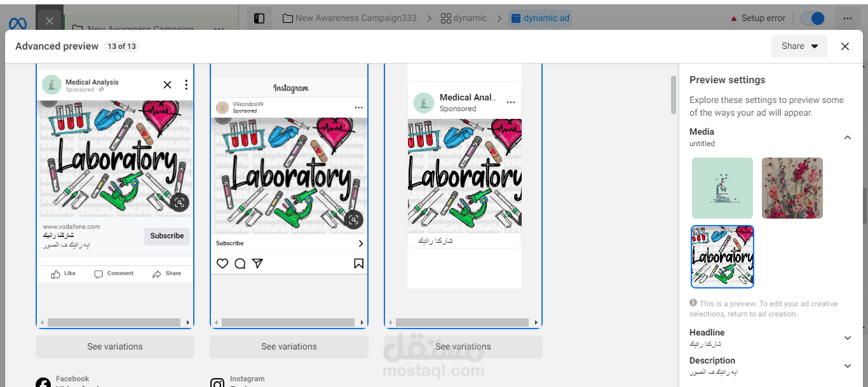The image size is (868, 387).
Task: Collapse the Media section
Action: click(847, 137)
